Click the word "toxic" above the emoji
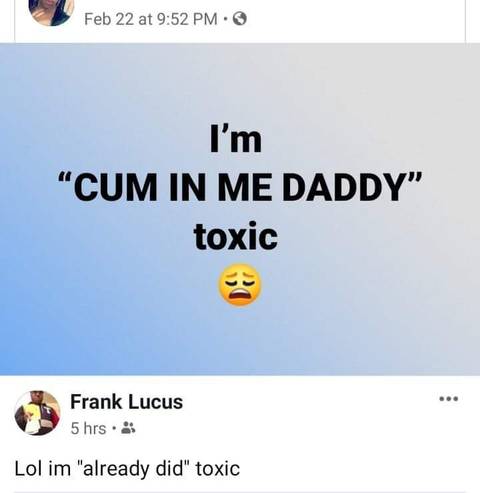The image size is (480, 493). pos(236,236)
